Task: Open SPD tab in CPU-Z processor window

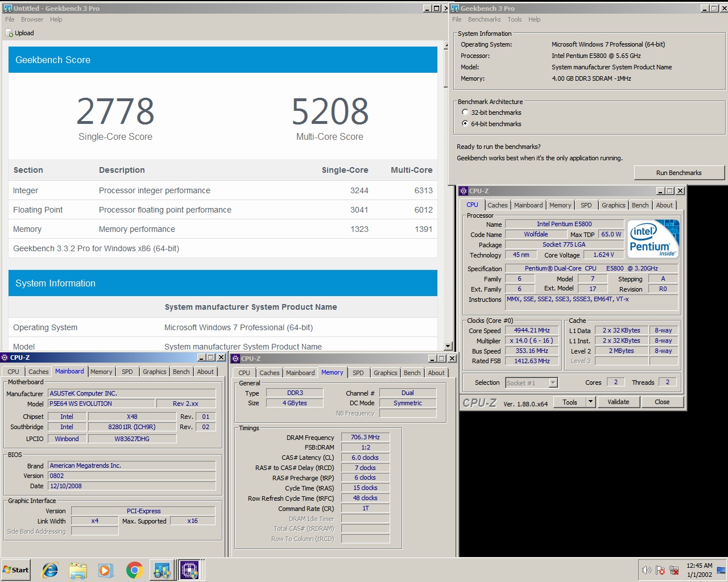Action: tap(586, 205)
